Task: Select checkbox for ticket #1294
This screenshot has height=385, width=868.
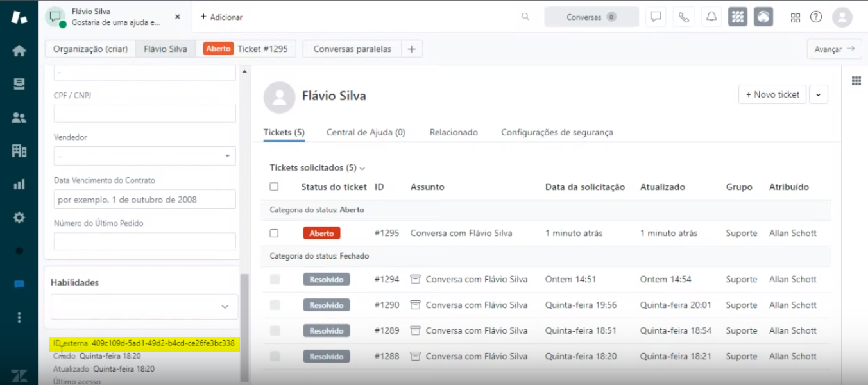Action: point(275,279)
